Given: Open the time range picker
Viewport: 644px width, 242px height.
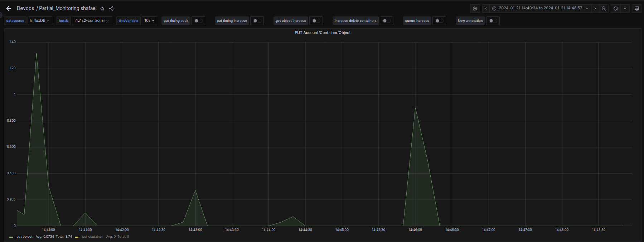Looking at the screenshot, I should point(540,8).
